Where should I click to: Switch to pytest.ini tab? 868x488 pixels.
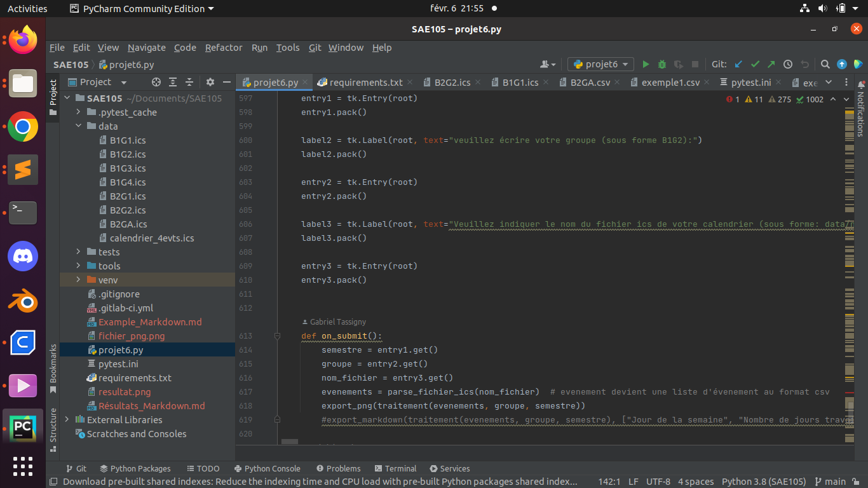[751, 83]
